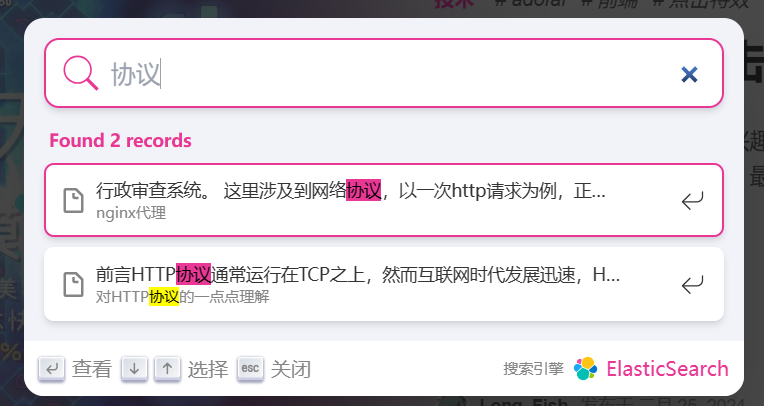Open the 对HTTP协议的一点点理解 search result
Image resolution: width=764 pixels, height=406 pixels.
click(384, 284)
